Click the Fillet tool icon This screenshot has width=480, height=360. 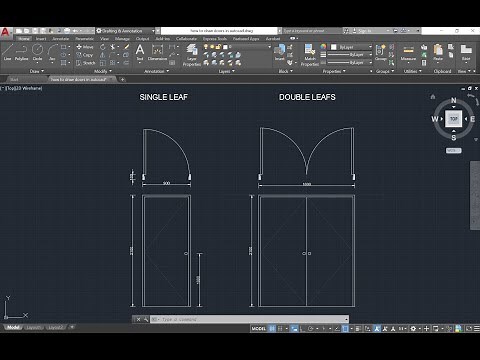point(113,55)
